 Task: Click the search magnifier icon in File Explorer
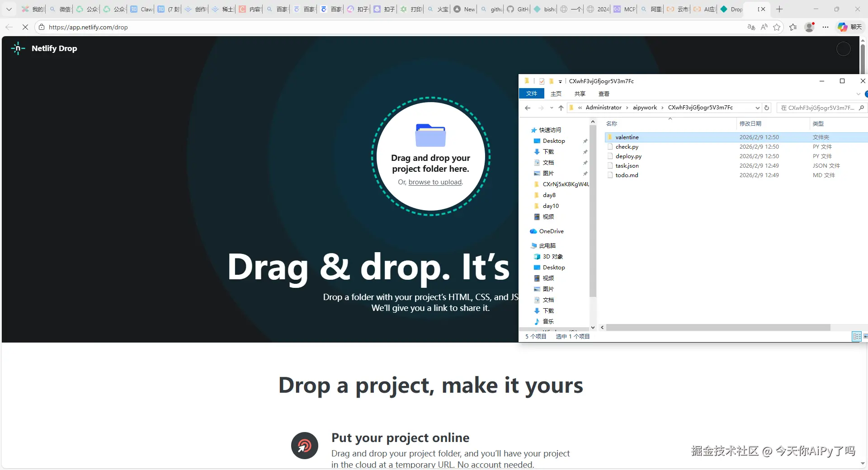click(x=861, y=108)
